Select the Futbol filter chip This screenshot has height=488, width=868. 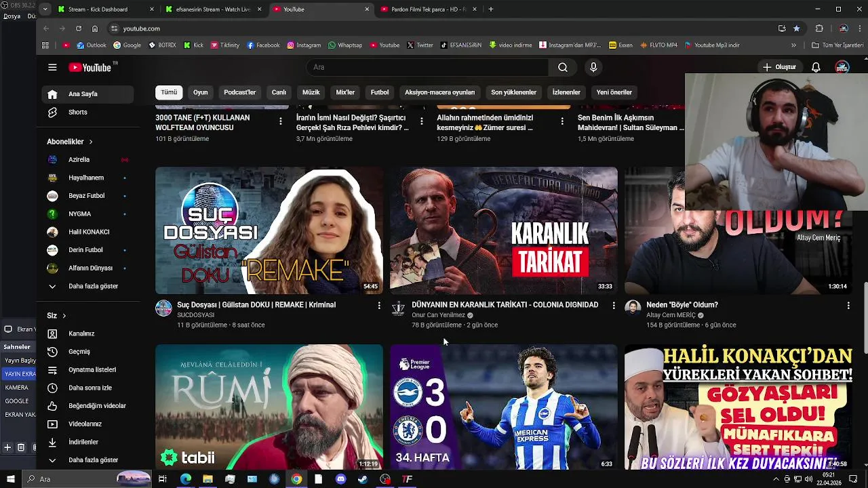pyautogui.click(x=380, y=92)
